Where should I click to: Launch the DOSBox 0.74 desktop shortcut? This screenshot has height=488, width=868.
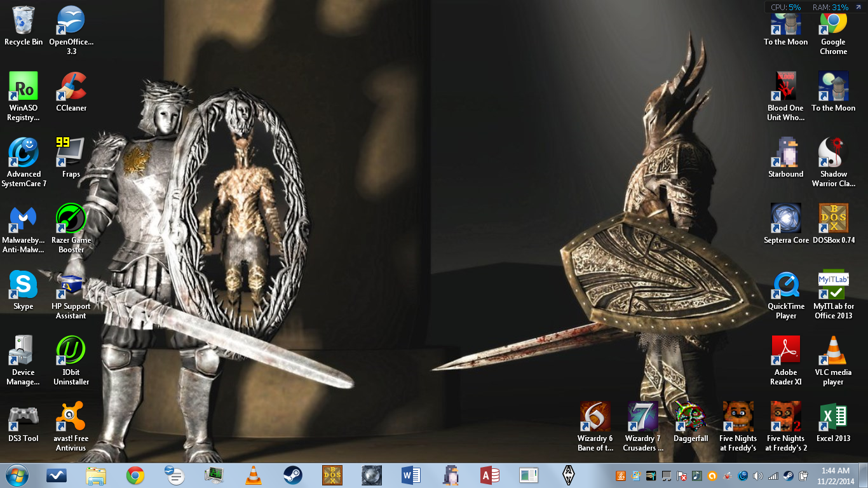coord(833,224)
